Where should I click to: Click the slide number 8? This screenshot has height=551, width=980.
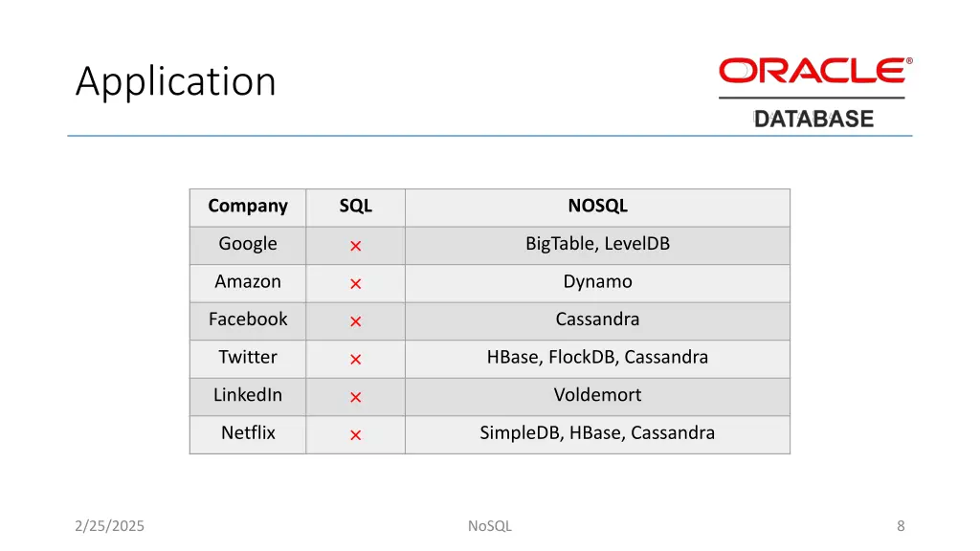coord(901,526)
